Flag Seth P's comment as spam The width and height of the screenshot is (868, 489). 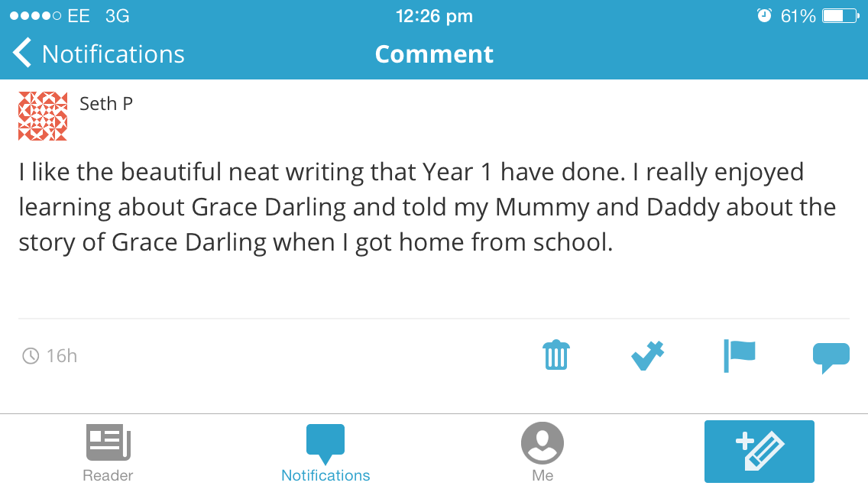(x=739, y=356)
